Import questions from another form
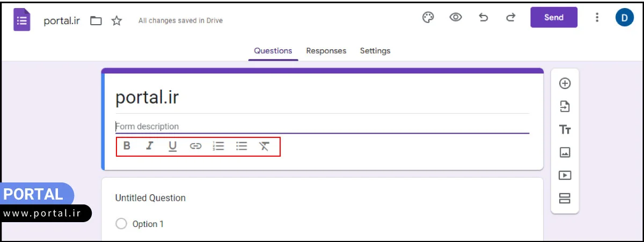 (565, 106)
